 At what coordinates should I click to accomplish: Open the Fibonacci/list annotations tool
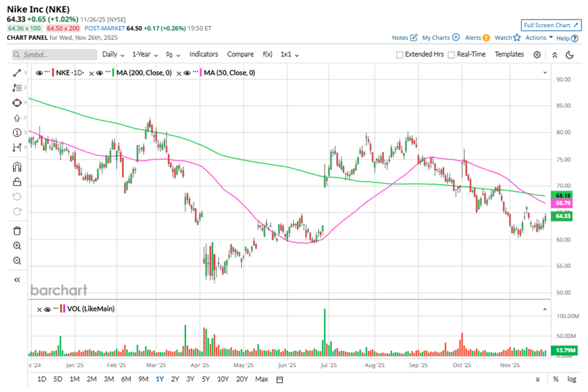[17, 88]
